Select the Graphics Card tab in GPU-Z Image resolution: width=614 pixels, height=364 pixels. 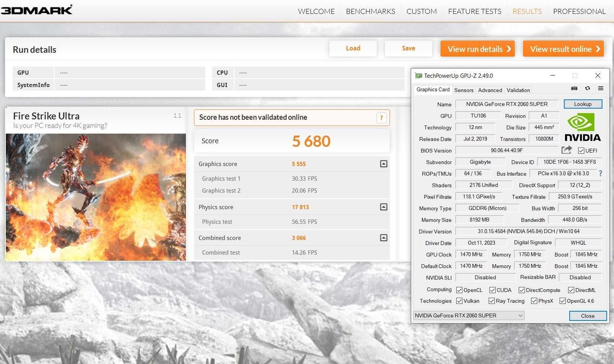tap(433, 89)
